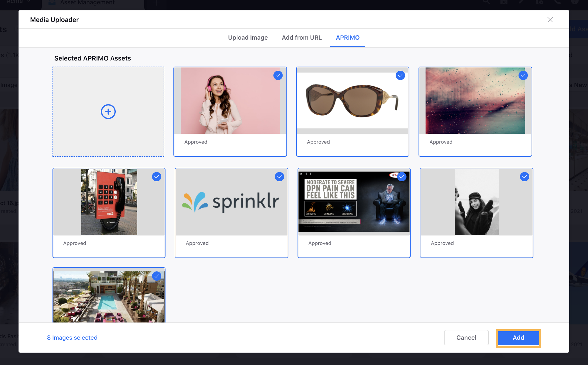The image size is (588, 365).
Task: Click Approved label under sprinklr logo
Action: [197, 243]
